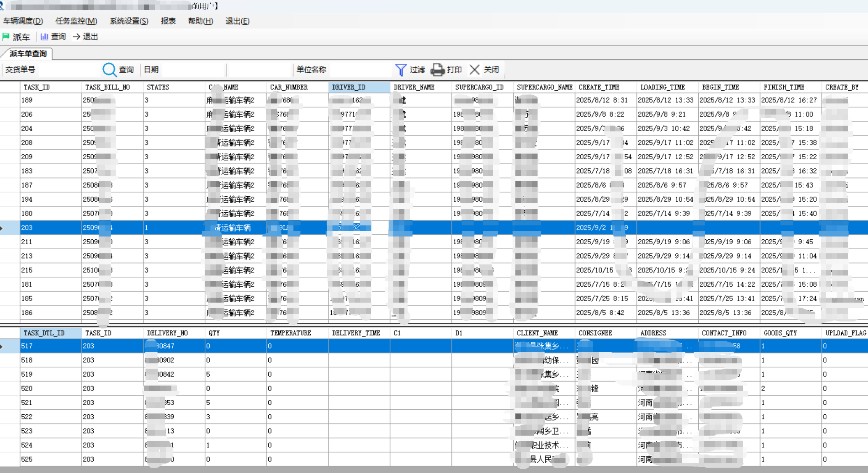Image resolution: width=868 pixels, height=473 pixels.
Task: Click the funnel 过滤 filter icon
Action: point(401,70)
